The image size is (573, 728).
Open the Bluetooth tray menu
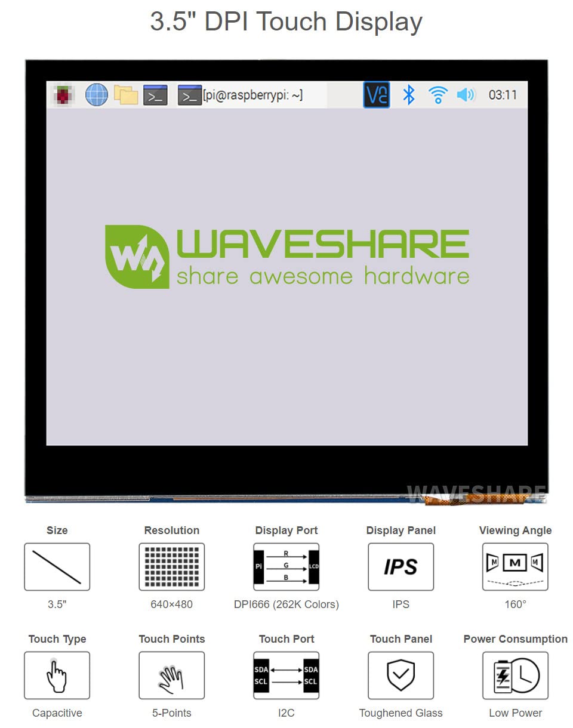tap(408, 95)
